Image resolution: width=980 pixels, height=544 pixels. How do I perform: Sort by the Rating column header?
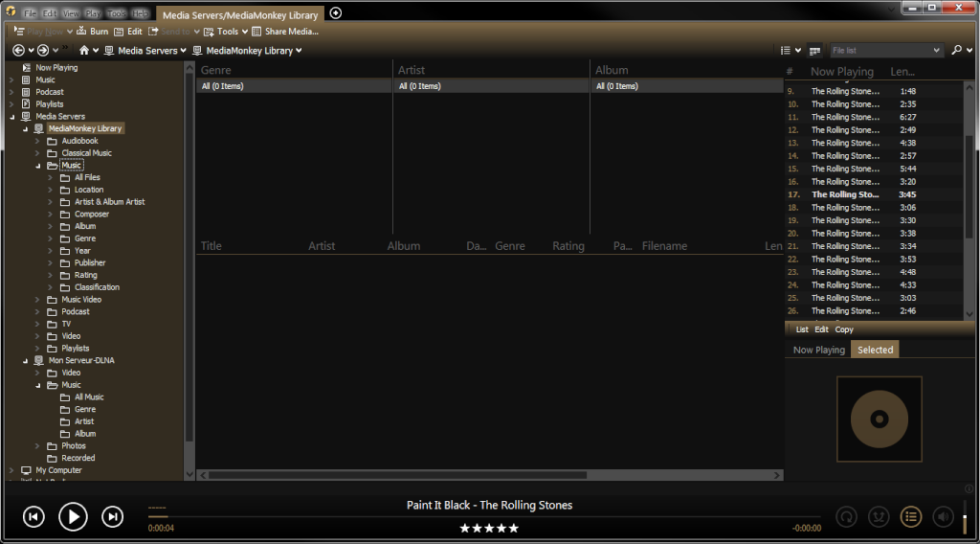click(x=568, y=246)
